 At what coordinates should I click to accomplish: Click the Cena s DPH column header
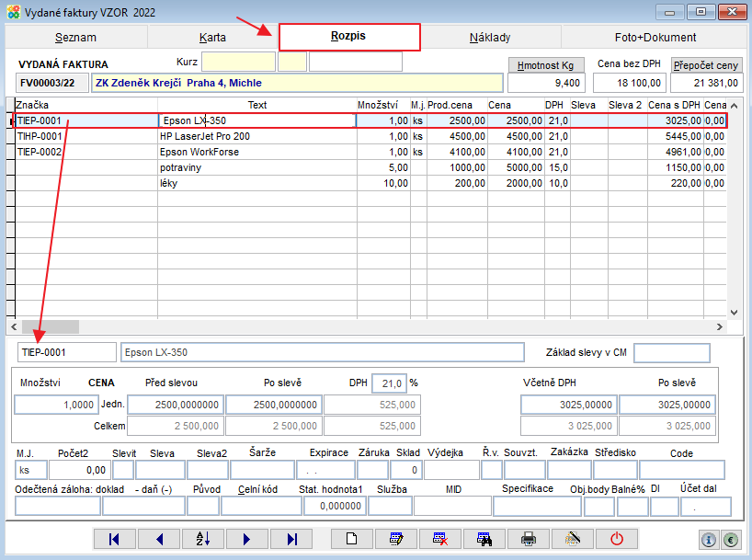pos(675,105)
